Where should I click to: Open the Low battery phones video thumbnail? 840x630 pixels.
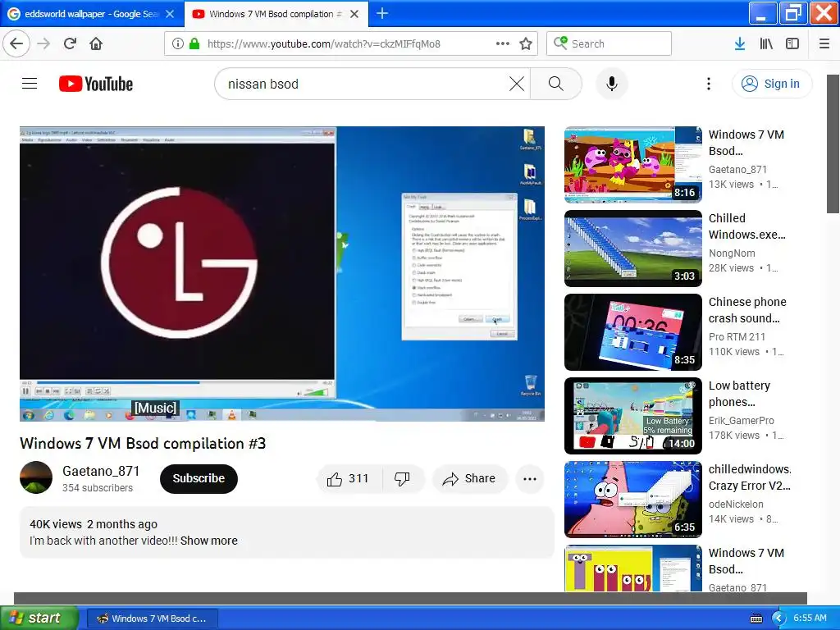632,416
